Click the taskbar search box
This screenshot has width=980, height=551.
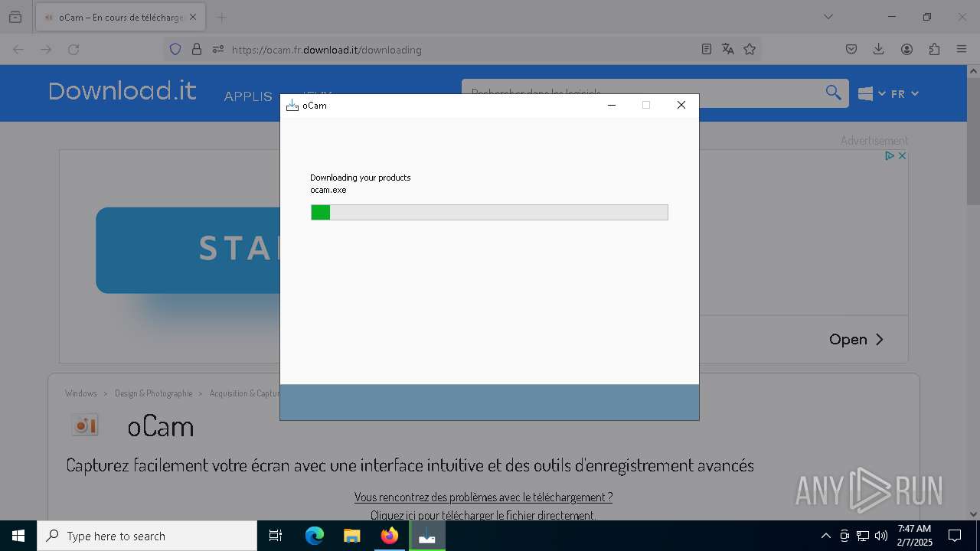[x=147, y=536]
